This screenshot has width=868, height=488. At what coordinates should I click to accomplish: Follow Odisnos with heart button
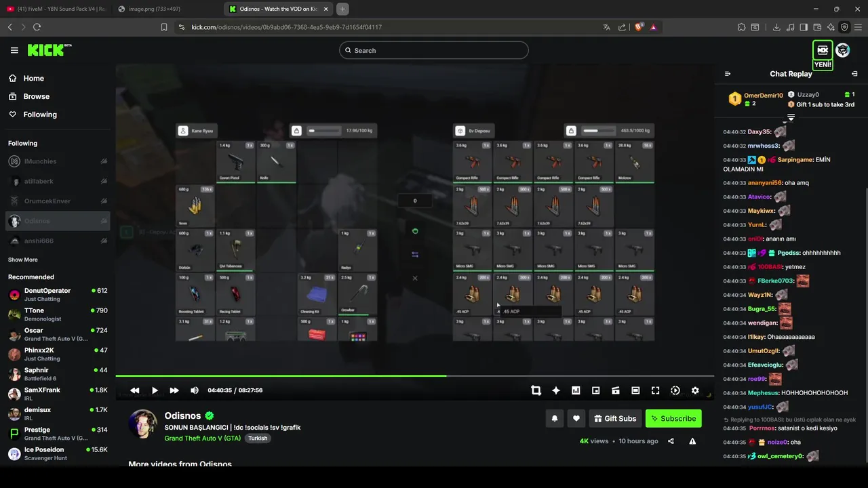pyautogui.click(x=576, y=419)
